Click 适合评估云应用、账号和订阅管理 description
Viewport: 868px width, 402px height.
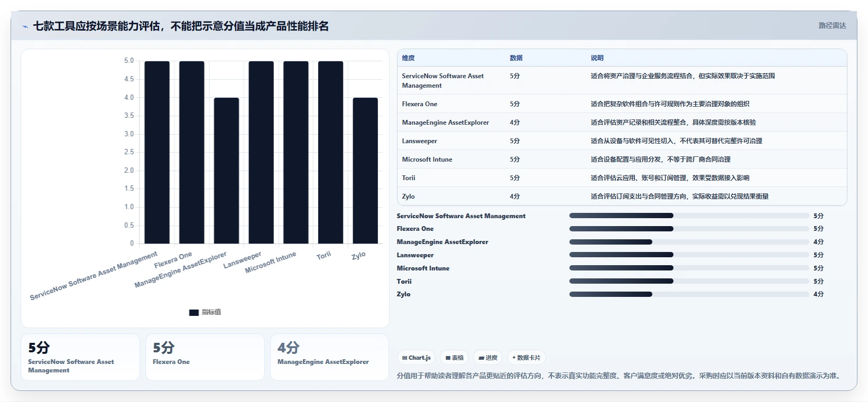click(670, 178)
